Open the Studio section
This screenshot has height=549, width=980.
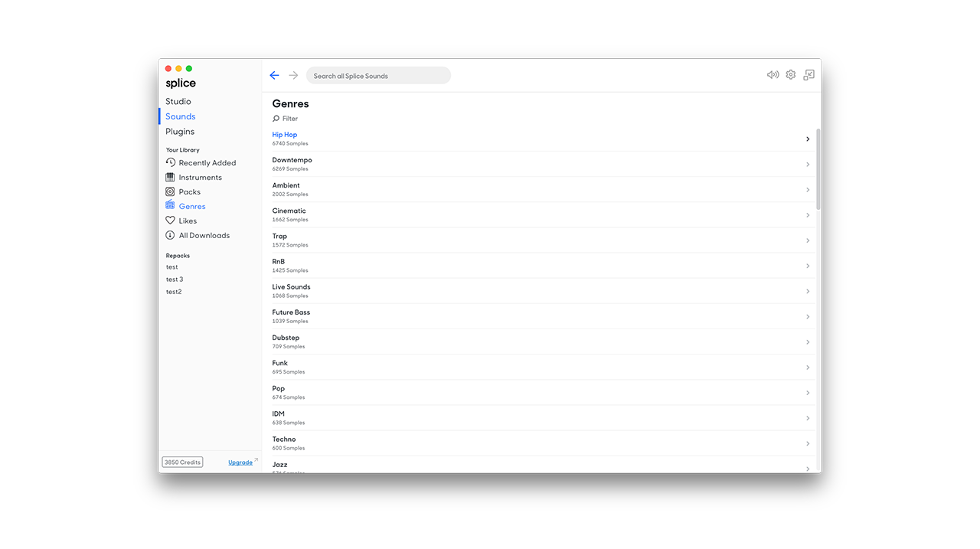click(178, 101)
